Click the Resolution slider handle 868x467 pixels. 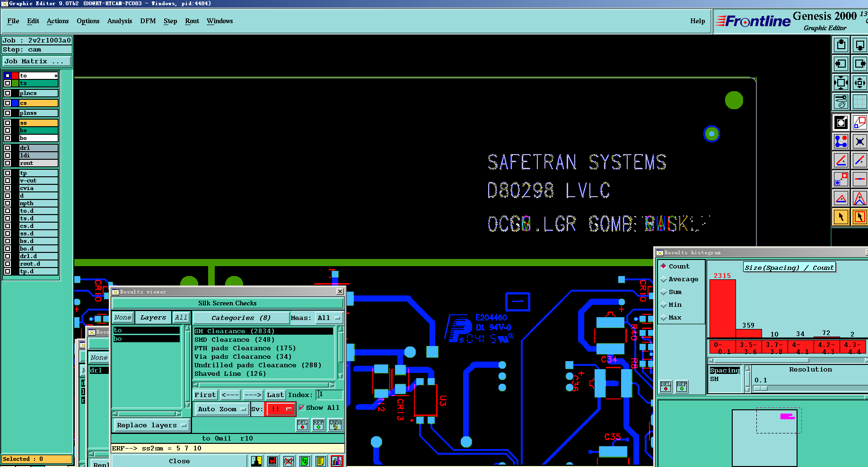(x=760, y=389)
